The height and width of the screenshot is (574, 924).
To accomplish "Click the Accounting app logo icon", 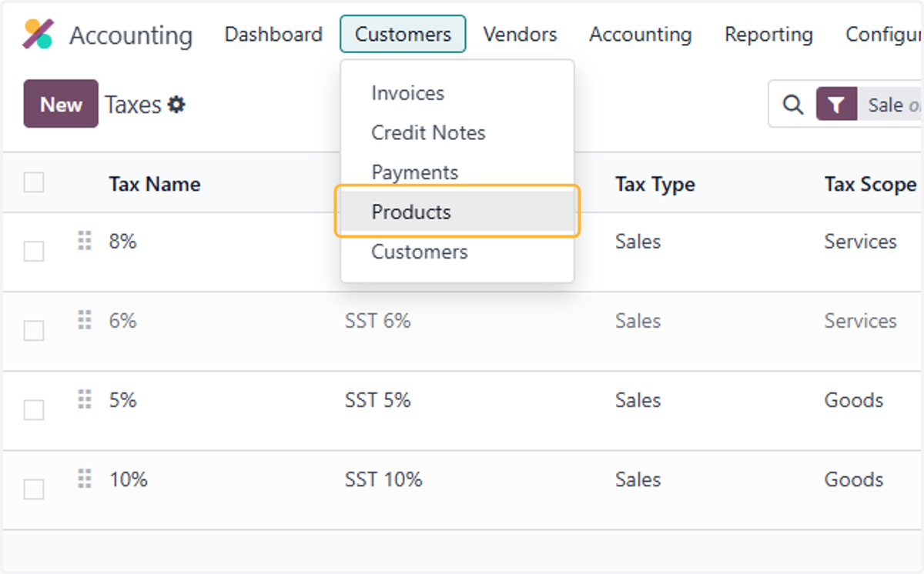I will point(38,35).
